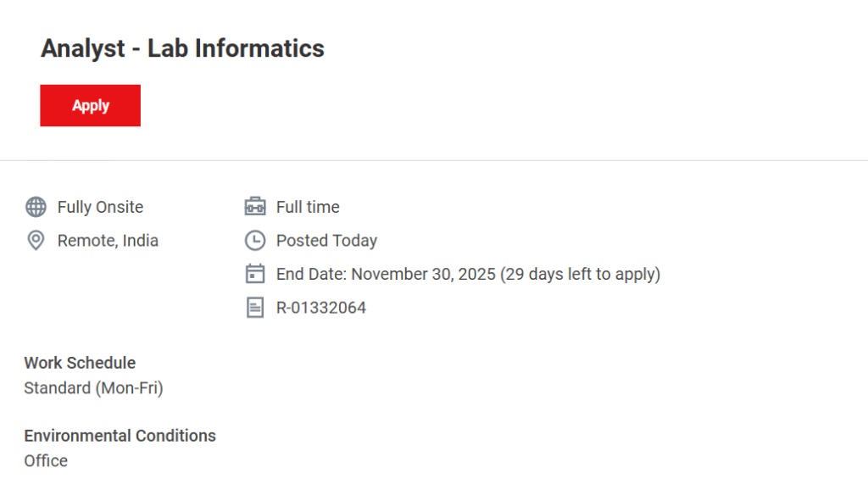Screen dimensions: 868x490
Task: Click the document icon beside the requisition ID
Action: click(254, 308)
